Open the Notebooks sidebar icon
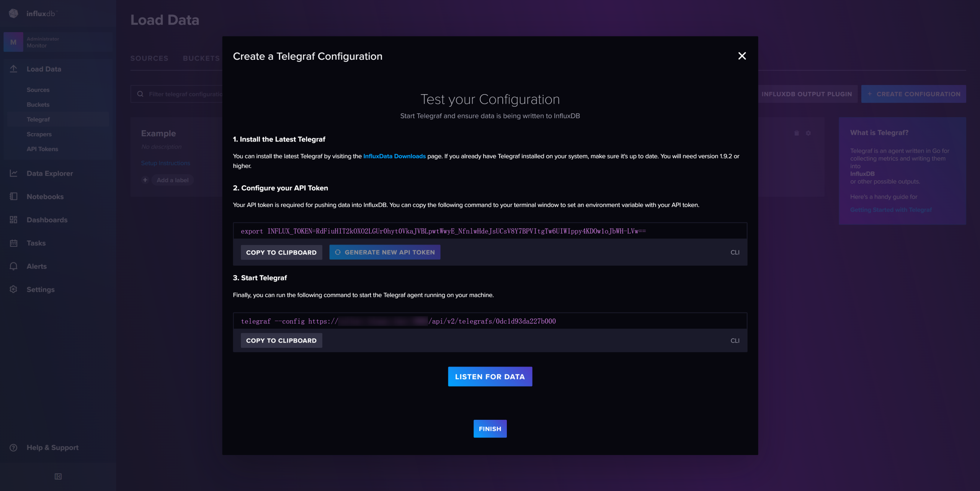 (x=13, y=196)
